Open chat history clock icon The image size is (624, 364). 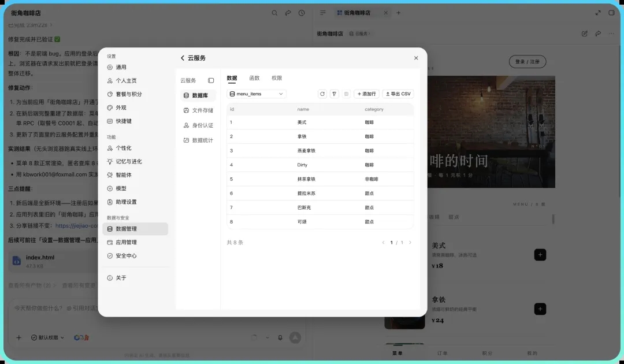pyautogui.click(x=302, y=13)
